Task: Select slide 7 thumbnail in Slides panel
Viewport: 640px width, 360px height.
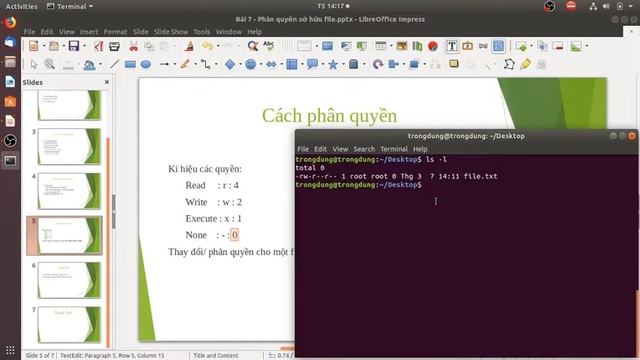Action: [69, 324]
